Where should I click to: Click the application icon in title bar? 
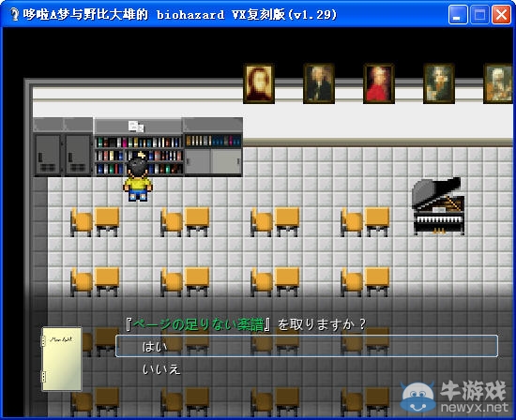14,14
